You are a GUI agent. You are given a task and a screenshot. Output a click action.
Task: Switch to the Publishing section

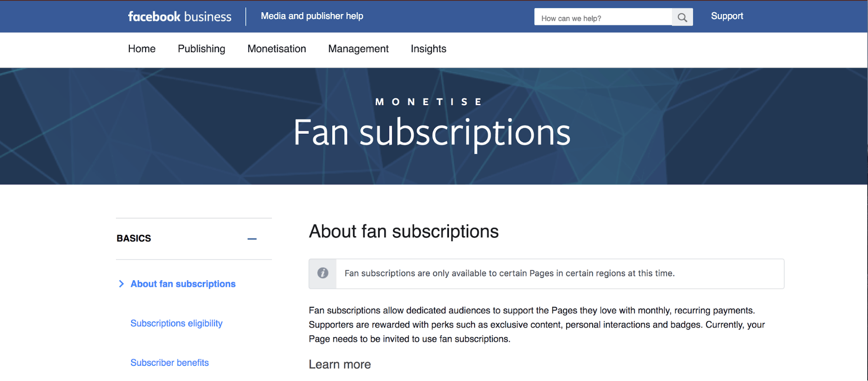201,49
